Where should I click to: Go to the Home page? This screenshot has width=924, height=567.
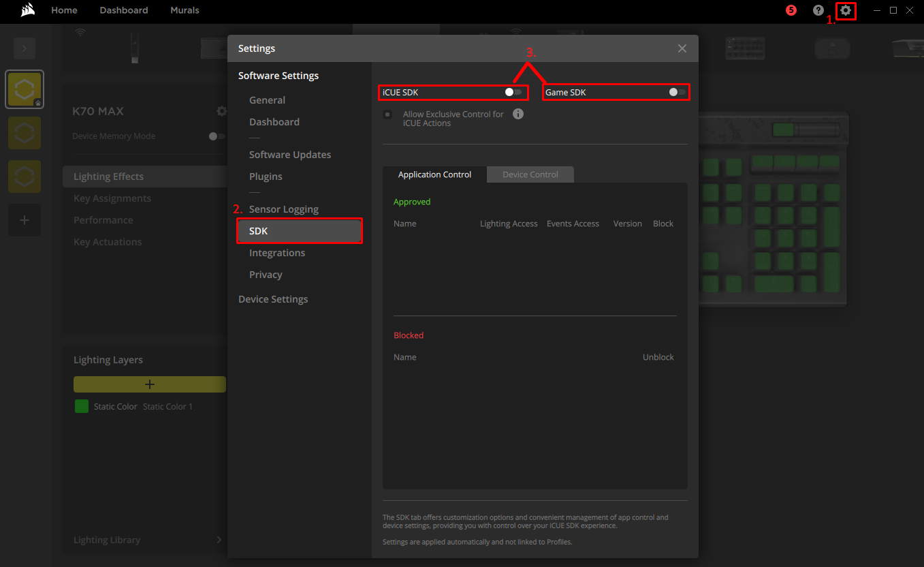64,10
